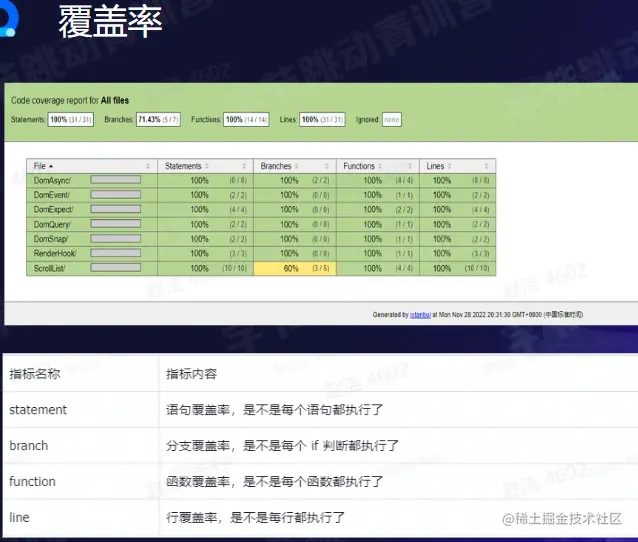Click the 'line' metric name cell
The image size is (638, 542).
click(x=80, y=518)
